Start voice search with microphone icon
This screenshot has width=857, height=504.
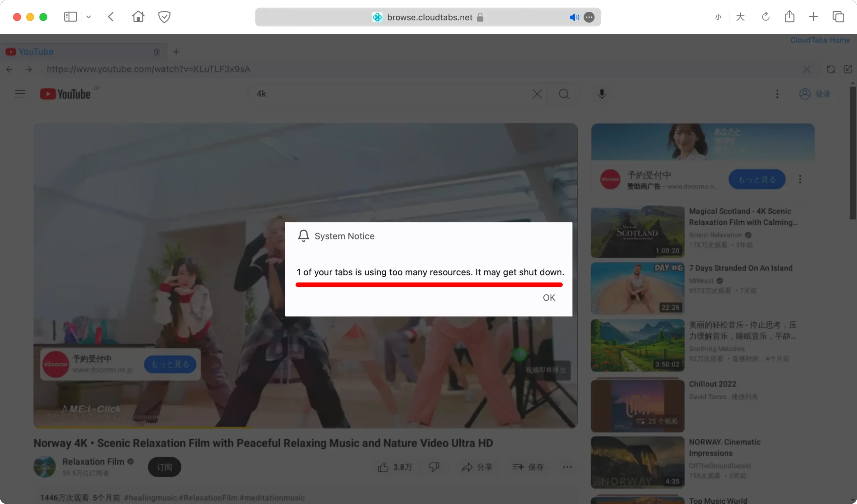click(x=602, y=94)
